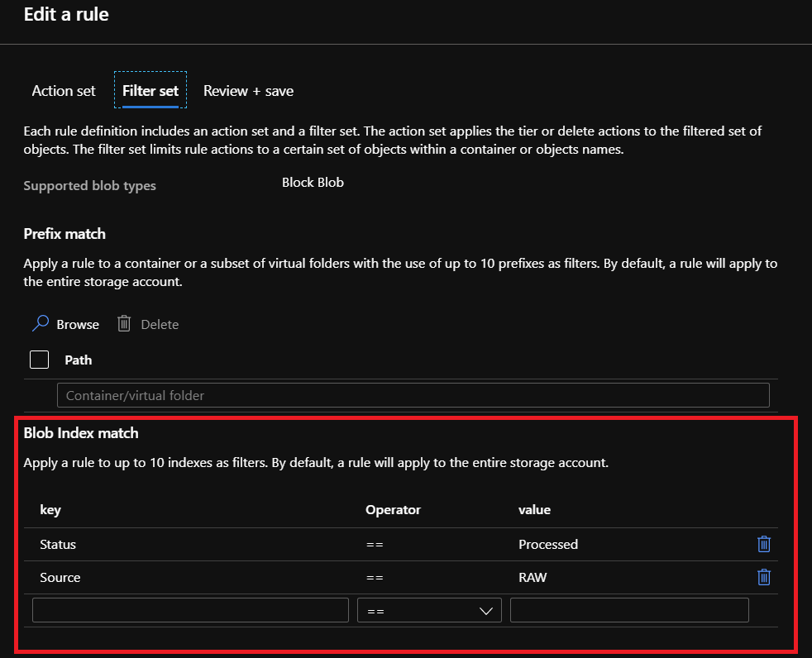Viewport: 812px width, 658px height.
Task: Open the == operator dropdown
Action: [x=429, y=610]
